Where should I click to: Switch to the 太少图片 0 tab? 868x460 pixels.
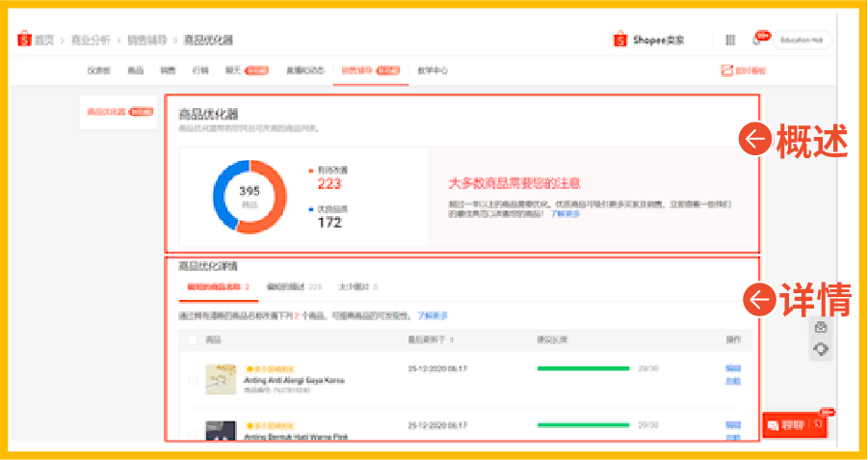pos(358,287)
